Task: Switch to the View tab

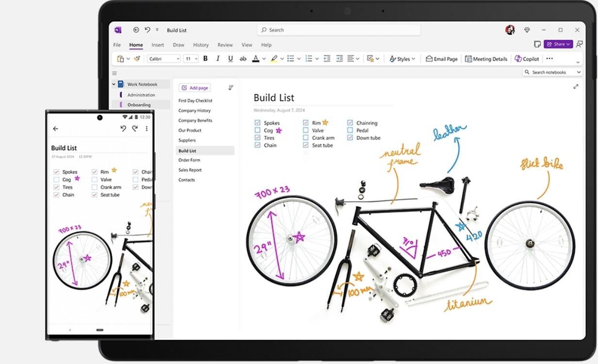Action: 247,45
